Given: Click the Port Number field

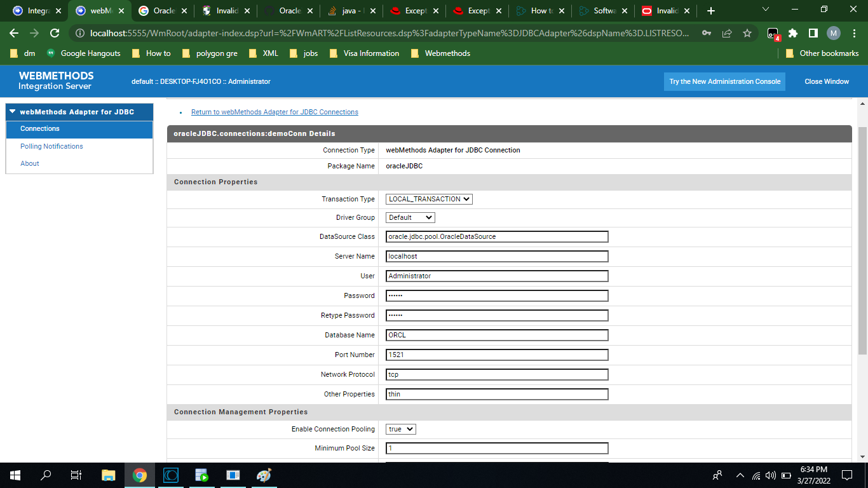Looking at the screenshot, I should [497, 355].
